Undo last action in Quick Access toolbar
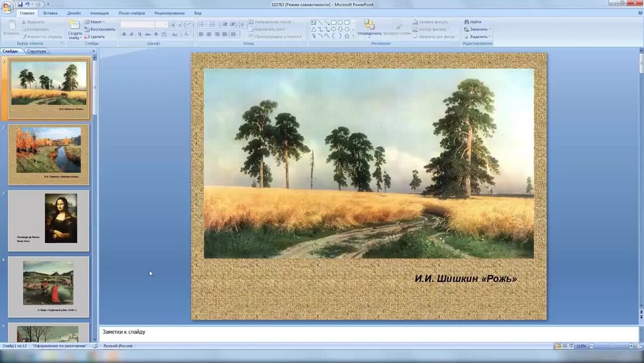The image size is (644, 363). tap(27, 5)
